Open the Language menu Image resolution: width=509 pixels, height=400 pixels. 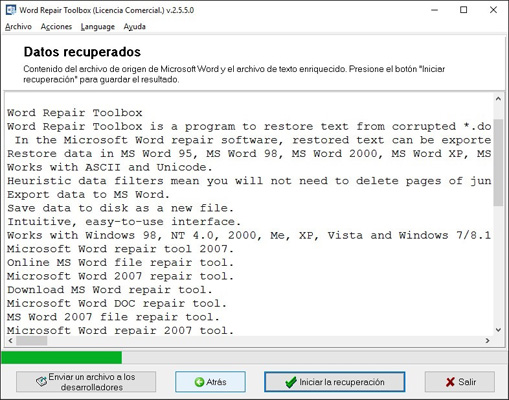[98, 27]
